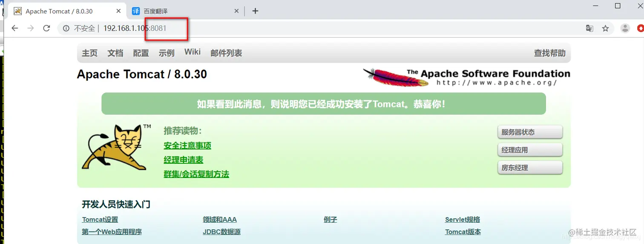The height and width of the screenshot is (244, 644).
Task: Open the Wiki navigation item
Action: (x=193, y=52)
